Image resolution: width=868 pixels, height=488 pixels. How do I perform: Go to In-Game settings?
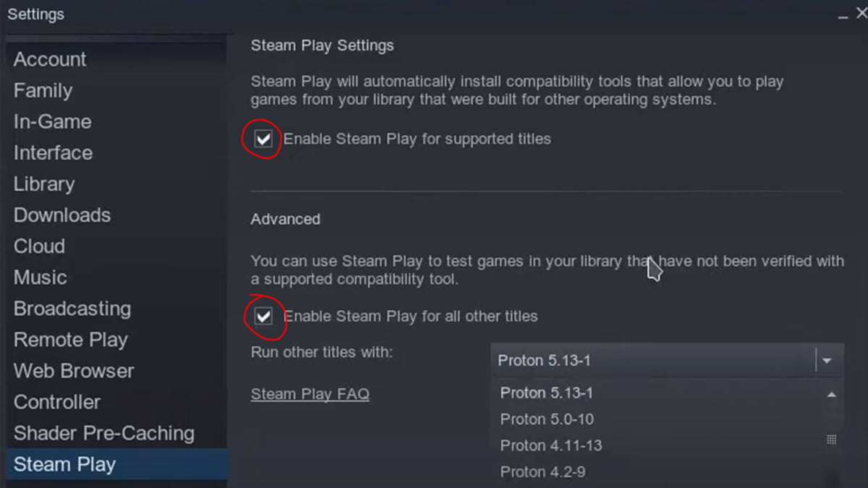tap(52, 121)
